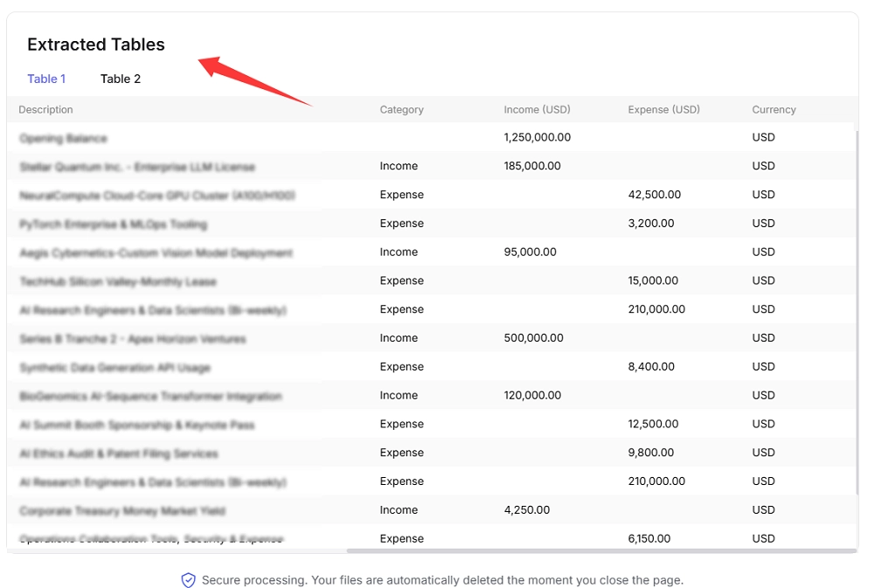Click the vertical scrollbar beside the table

click(857, 312)
